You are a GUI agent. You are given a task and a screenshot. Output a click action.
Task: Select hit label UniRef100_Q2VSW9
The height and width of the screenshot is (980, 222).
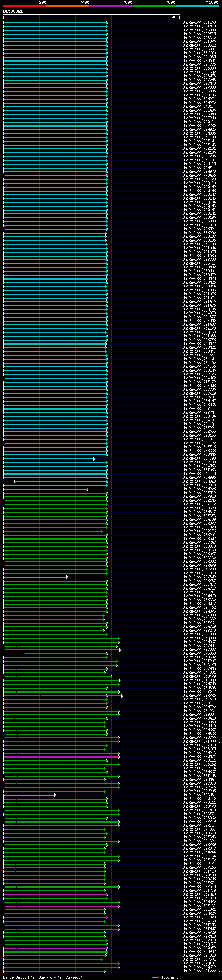pos(199,577)
